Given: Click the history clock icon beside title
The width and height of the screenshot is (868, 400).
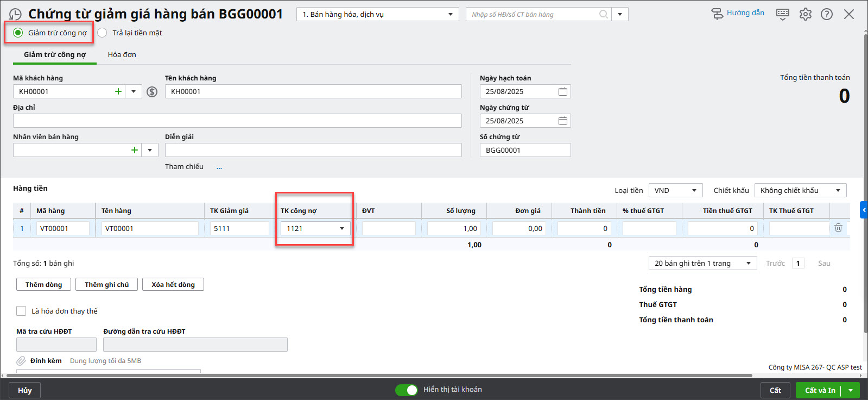Looking at the screenshot, I should click(15, 15).
